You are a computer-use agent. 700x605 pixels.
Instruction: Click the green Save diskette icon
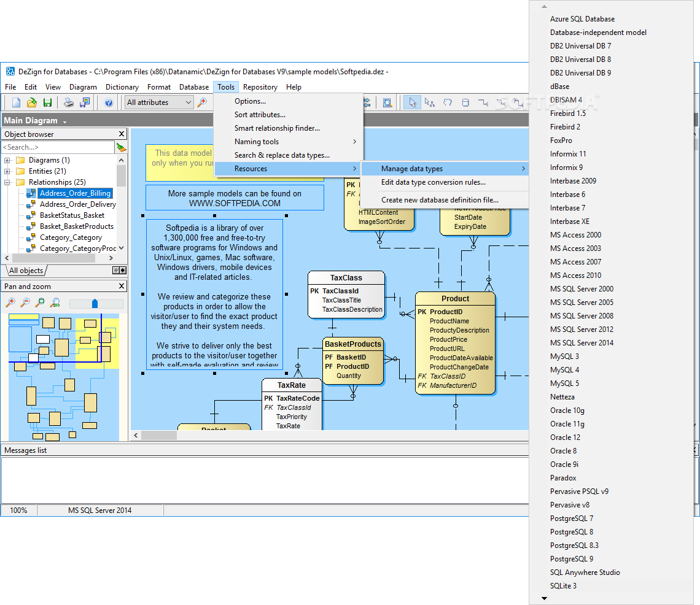coord(47,102)
